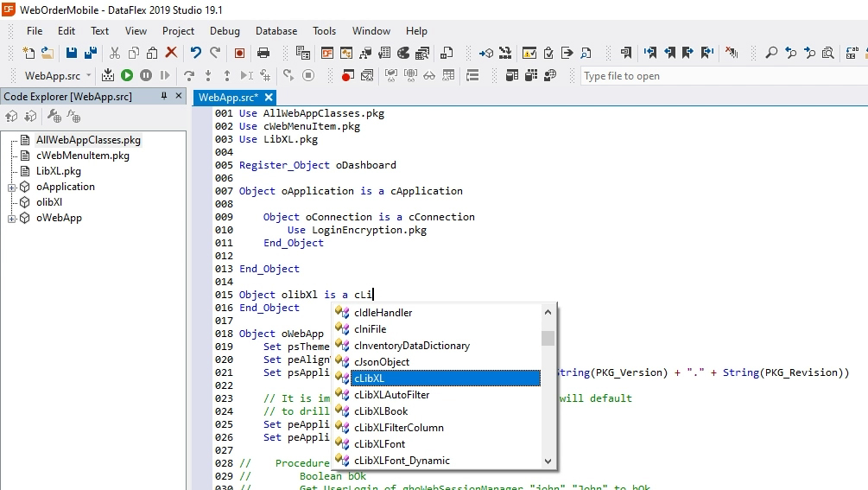
Task: Click the Save file icon
Action: coord(72,54)
